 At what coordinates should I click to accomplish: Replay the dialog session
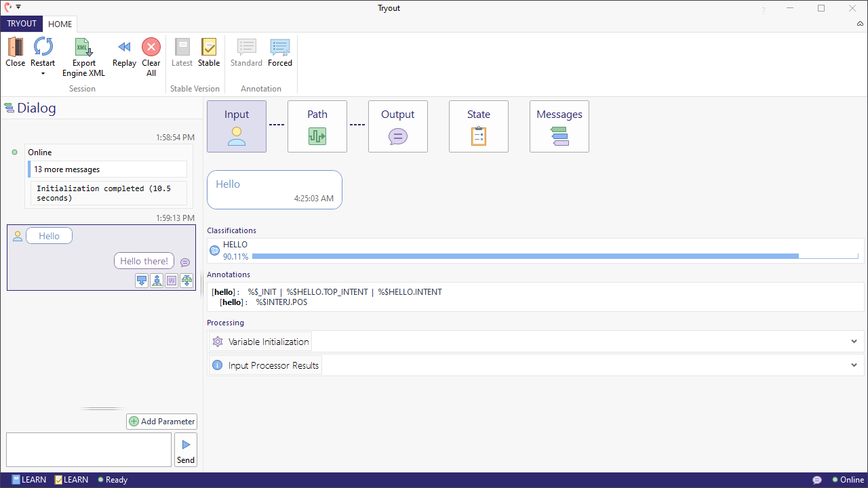tap(124, 47)
